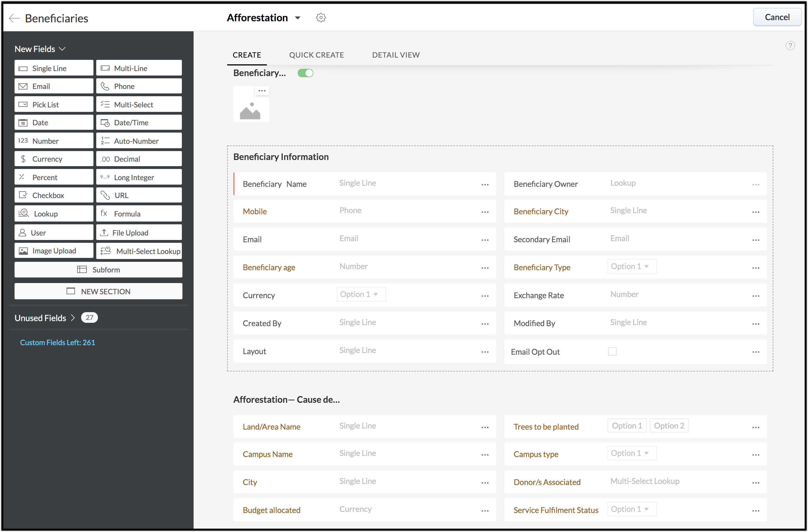Expand the Unused Fields list
Image resolution: width=808 pixels, height=532 pixels.
73,318
